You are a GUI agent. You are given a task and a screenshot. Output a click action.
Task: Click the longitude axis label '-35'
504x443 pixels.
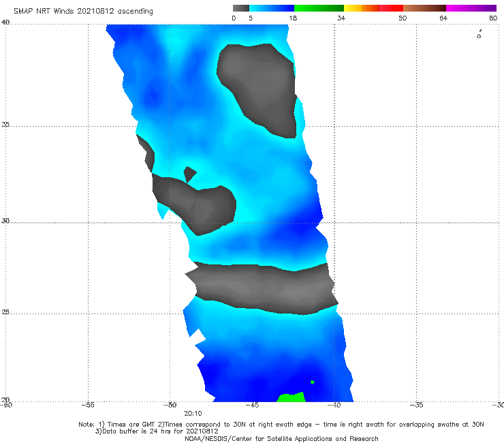tap(416, 405)
